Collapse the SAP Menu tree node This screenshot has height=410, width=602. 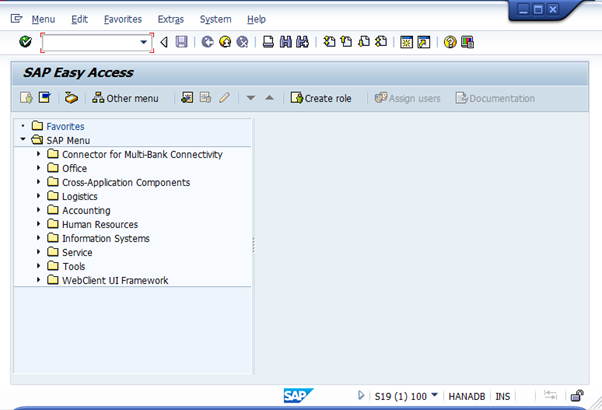click(x=23, y=140)
